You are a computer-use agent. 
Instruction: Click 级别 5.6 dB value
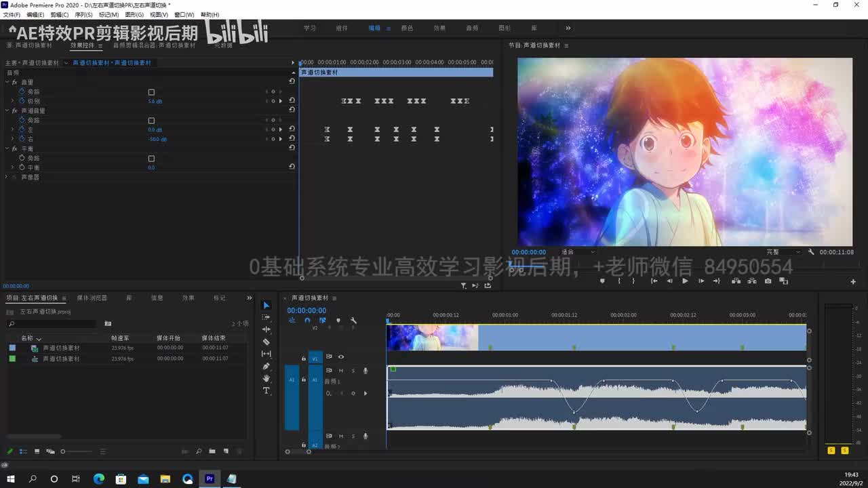tap(155, 102)
